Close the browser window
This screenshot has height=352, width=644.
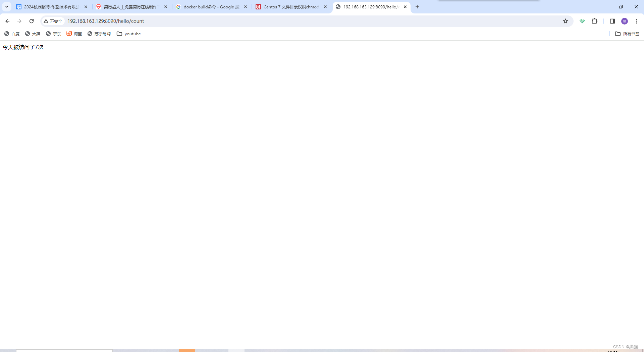pyautogui.click(x=636, y=7)
